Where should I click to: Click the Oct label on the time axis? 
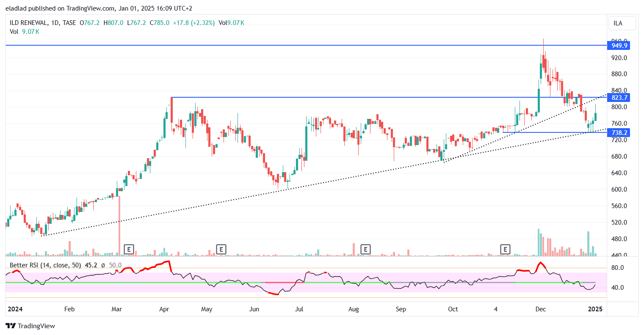pos(453,309)
